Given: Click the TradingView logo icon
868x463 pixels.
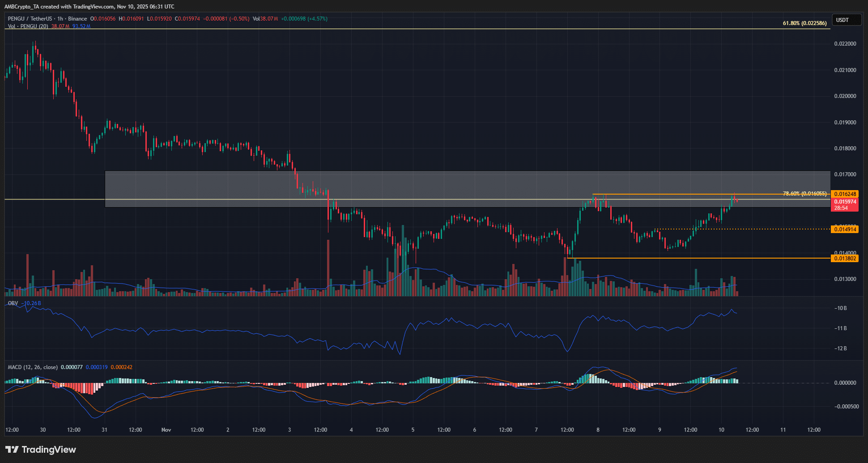Looking at the screenshot, I should 12,450.
